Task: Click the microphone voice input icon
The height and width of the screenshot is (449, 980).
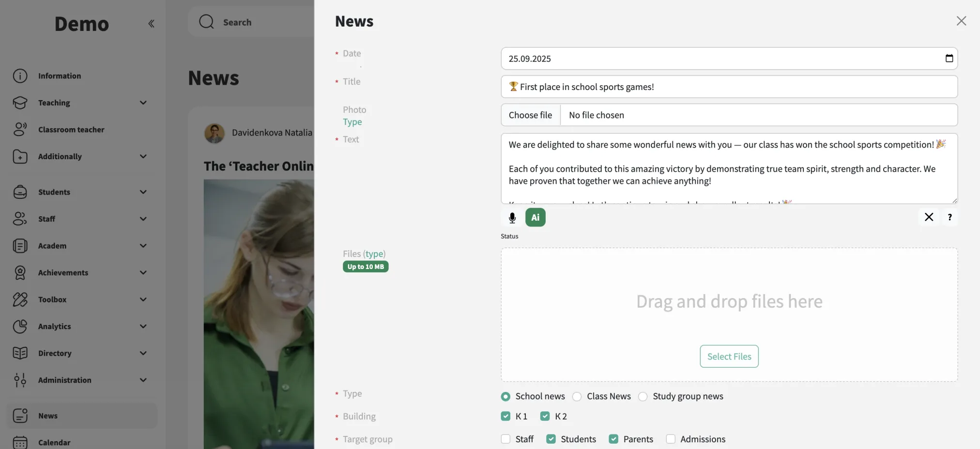Action: [512, 218]
